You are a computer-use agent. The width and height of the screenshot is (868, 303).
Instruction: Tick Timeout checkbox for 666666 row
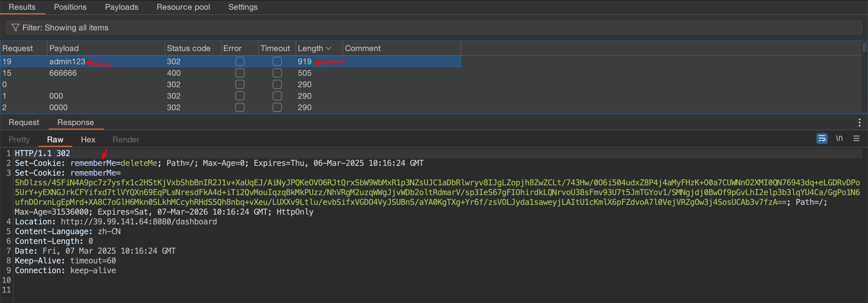pos(277,73)
